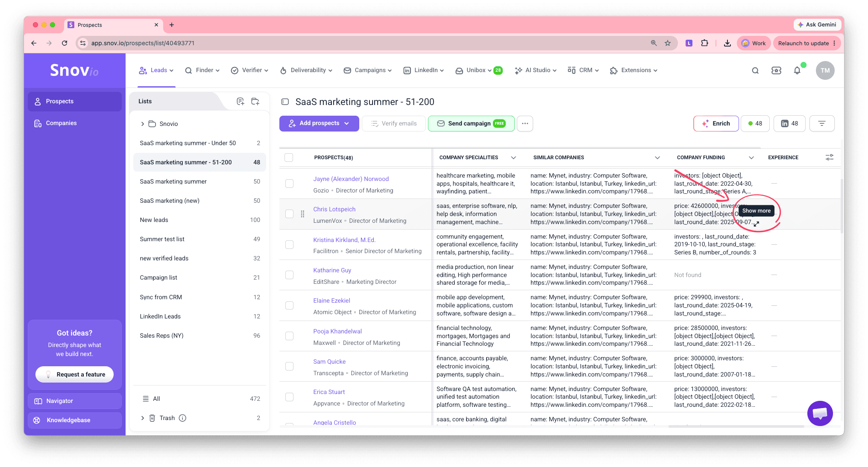Open the Sales Reps (NY) list
The image size is (868, 467).
[199, 336]
